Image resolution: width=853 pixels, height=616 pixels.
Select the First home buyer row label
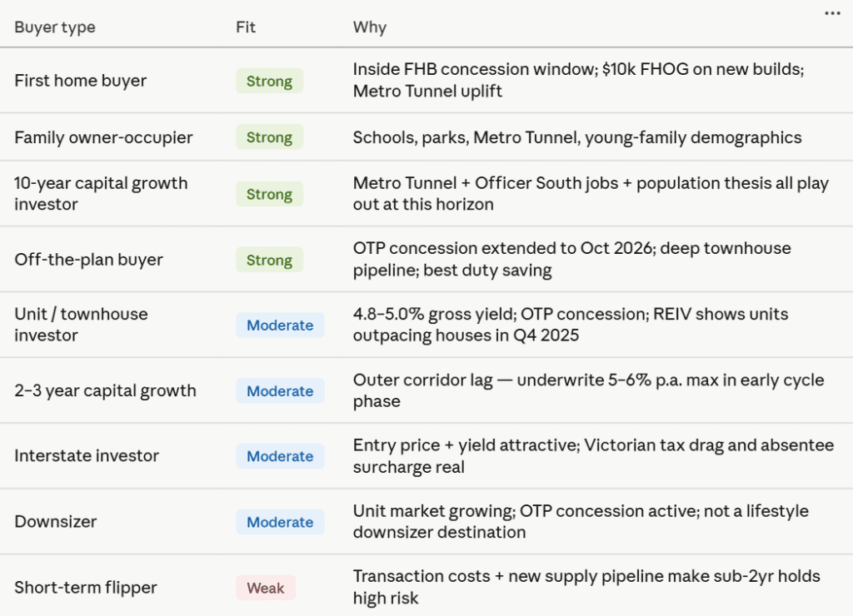(80, 81)
